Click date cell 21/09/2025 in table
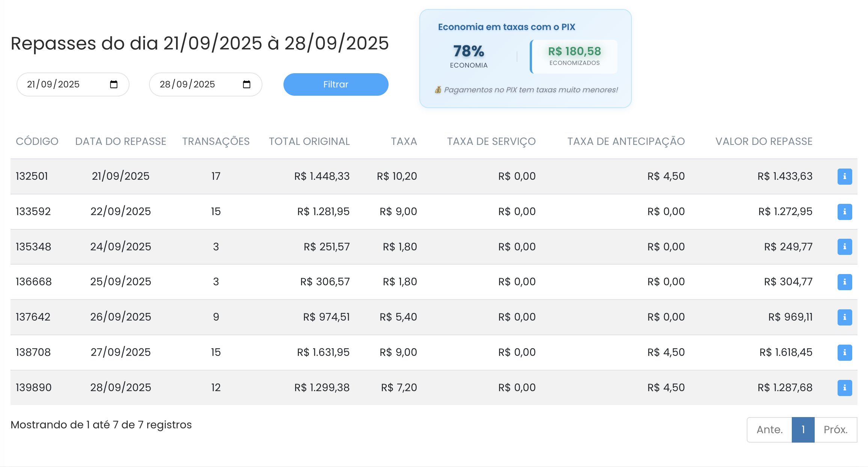Viewport: 868px width, 467px height. pos(121,176)
